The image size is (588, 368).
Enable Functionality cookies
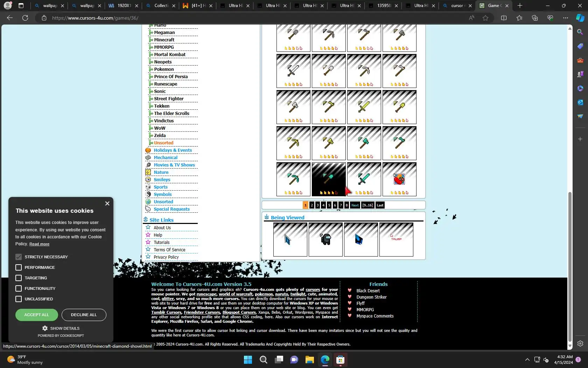coord(19,288)
